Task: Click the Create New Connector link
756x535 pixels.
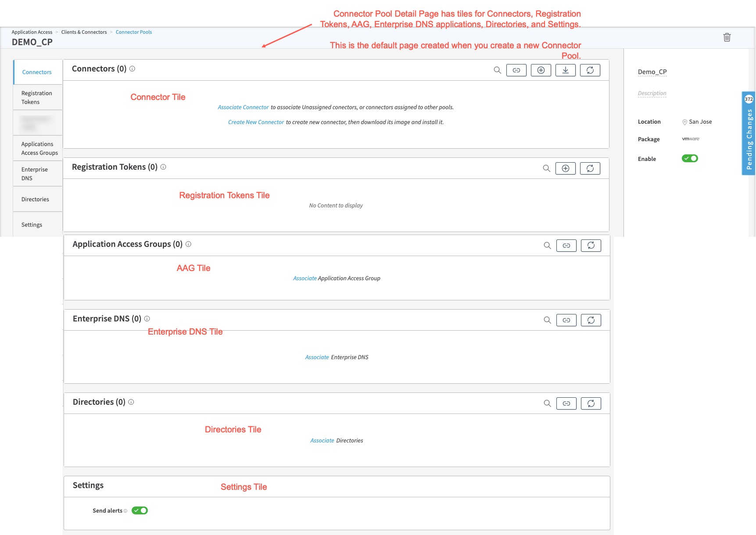Action: pyautogui.click(x=256, y=122)
